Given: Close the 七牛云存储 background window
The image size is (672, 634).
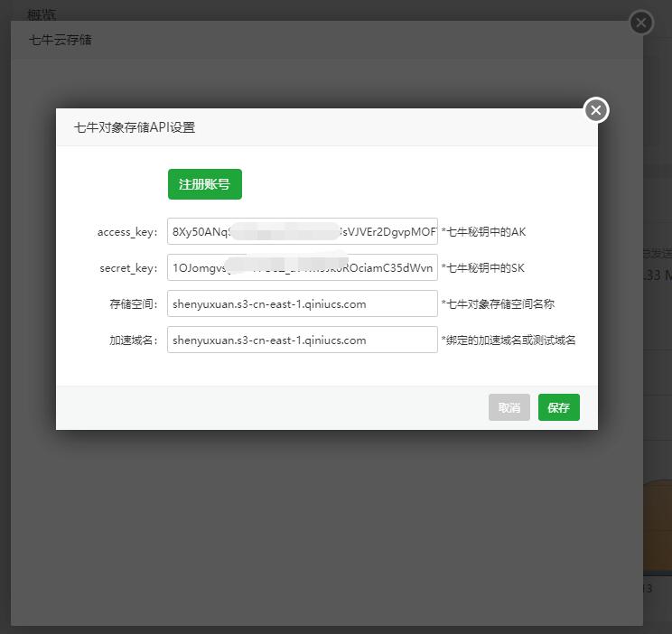Looking at the screenshot, I should pos(641,23).
